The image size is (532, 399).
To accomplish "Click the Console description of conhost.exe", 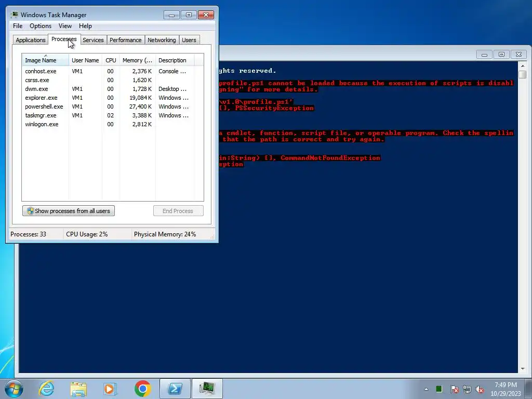I will point(172,71).
